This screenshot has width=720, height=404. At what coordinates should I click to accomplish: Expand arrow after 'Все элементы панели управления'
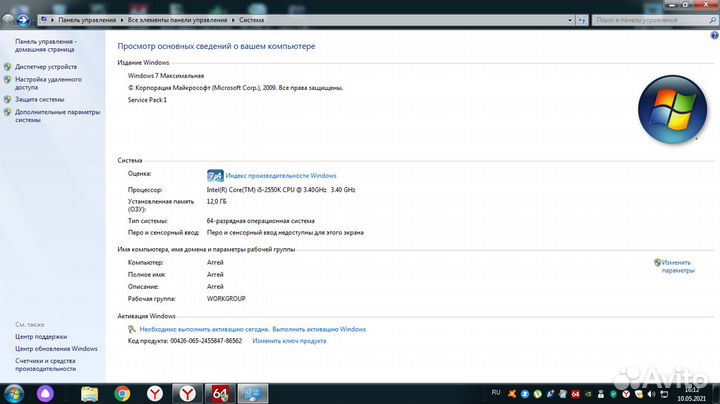pos(233,20)
